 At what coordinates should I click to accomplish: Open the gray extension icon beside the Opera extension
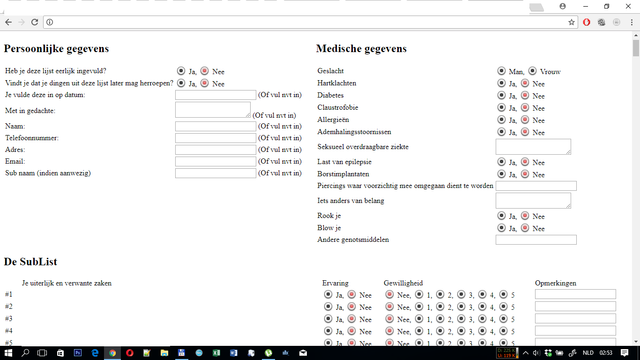tap(601, 22)
